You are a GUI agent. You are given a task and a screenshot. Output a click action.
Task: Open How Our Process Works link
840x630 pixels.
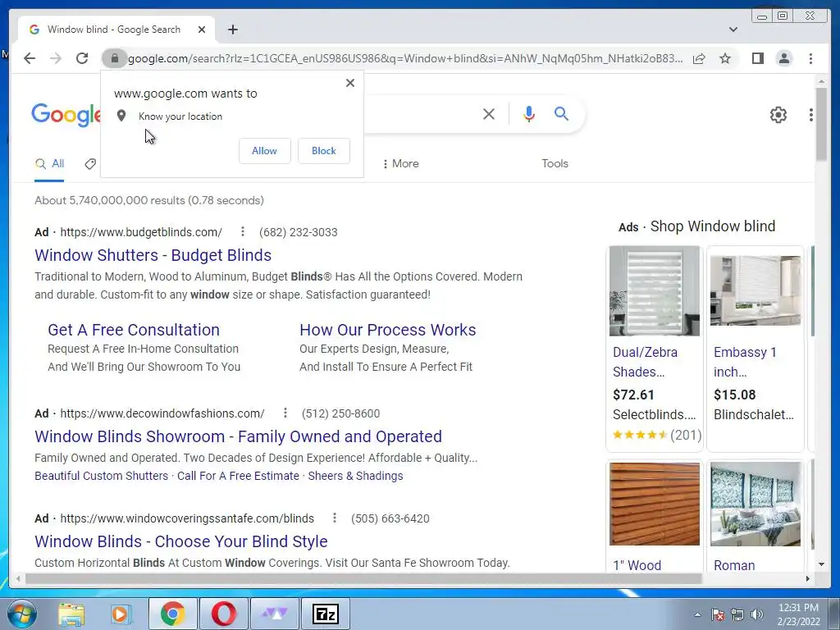click(387, 330)
